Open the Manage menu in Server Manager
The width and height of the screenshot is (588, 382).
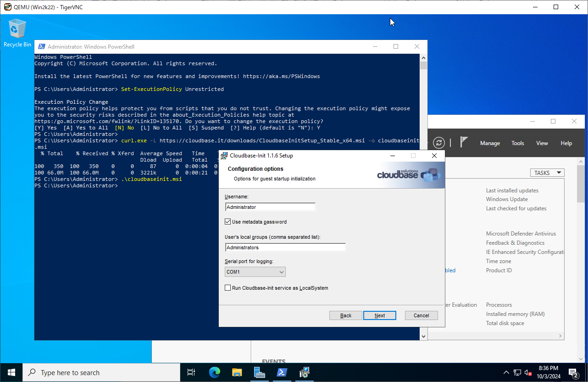pyautogui.click(x=490, y=143)
